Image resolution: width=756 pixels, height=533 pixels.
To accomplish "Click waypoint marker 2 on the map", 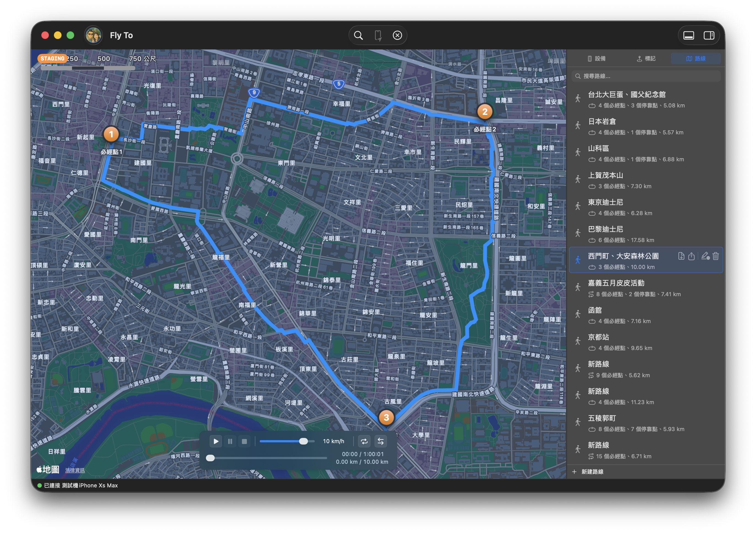I will (485, 112).
